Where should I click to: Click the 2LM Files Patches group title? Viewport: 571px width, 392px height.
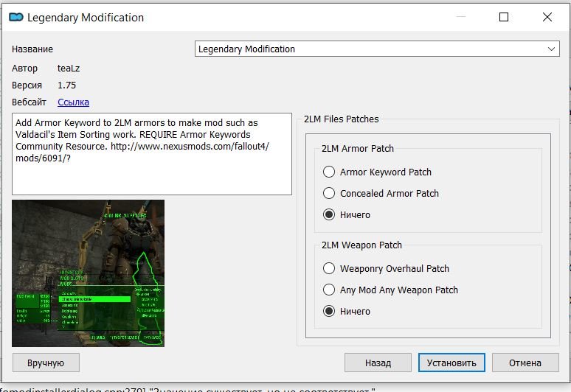click(x=341, y=119)
